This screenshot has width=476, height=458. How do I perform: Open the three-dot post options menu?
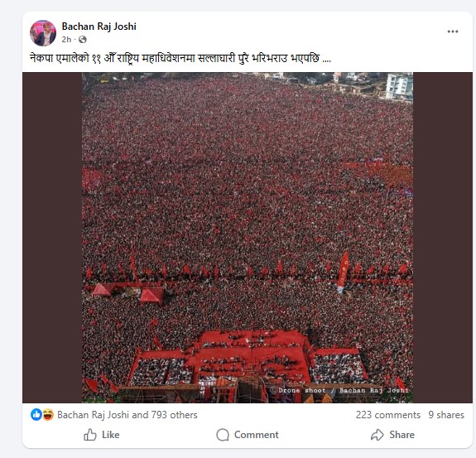click(x=452, y=31)
